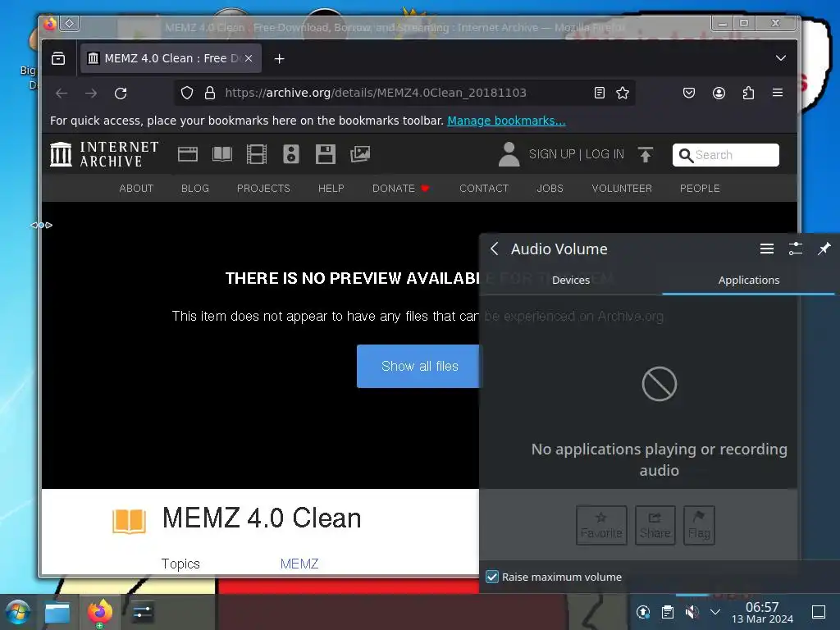This screenshot has width=840, height=630.
Task: Browse the Video film icon
Action: pos(257,154)
